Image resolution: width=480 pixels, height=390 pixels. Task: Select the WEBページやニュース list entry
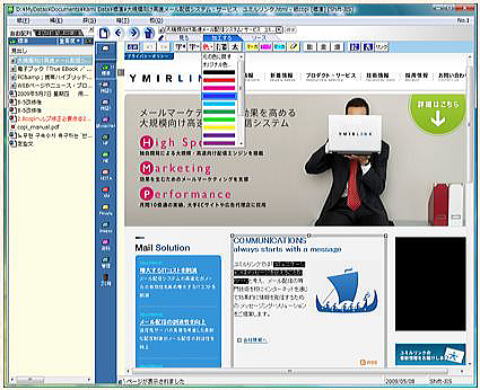[51, 85]
